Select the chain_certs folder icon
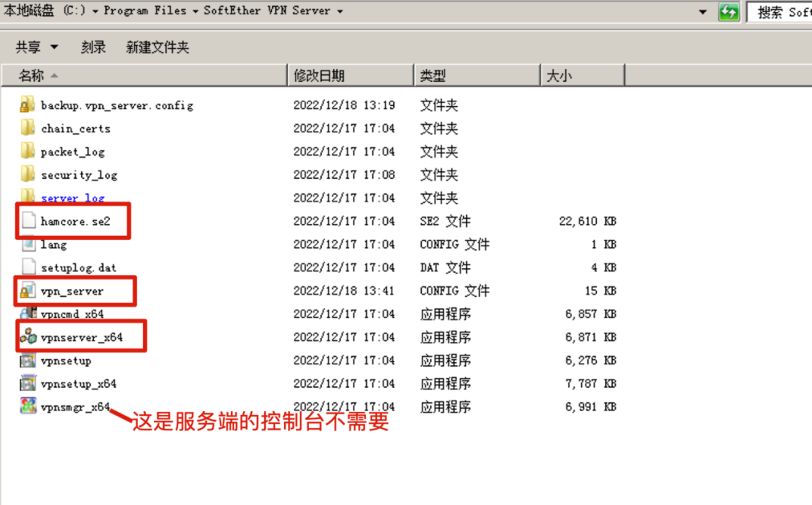The height and width of the screenshot is (505, 812). pyautogui.click(x=28, y=128)
